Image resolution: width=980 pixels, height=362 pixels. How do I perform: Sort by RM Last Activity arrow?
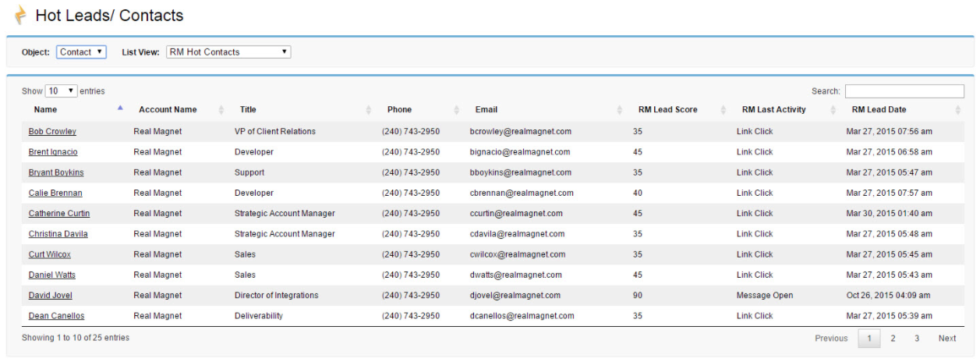[x=833, y=110]
